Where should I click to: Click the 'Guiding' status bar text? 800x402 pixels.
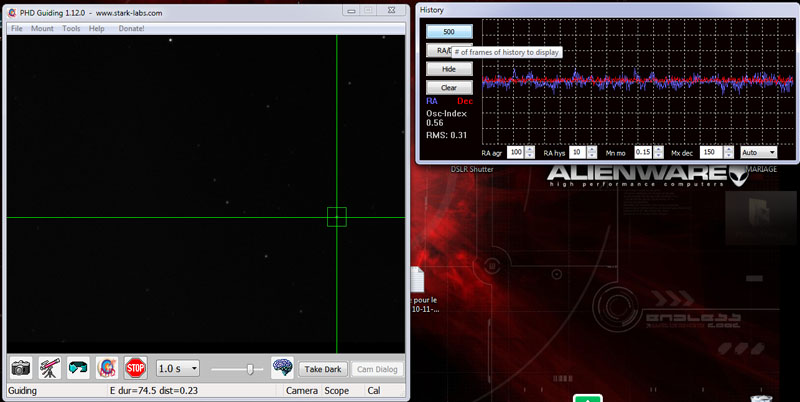click(x=22, y=391)
